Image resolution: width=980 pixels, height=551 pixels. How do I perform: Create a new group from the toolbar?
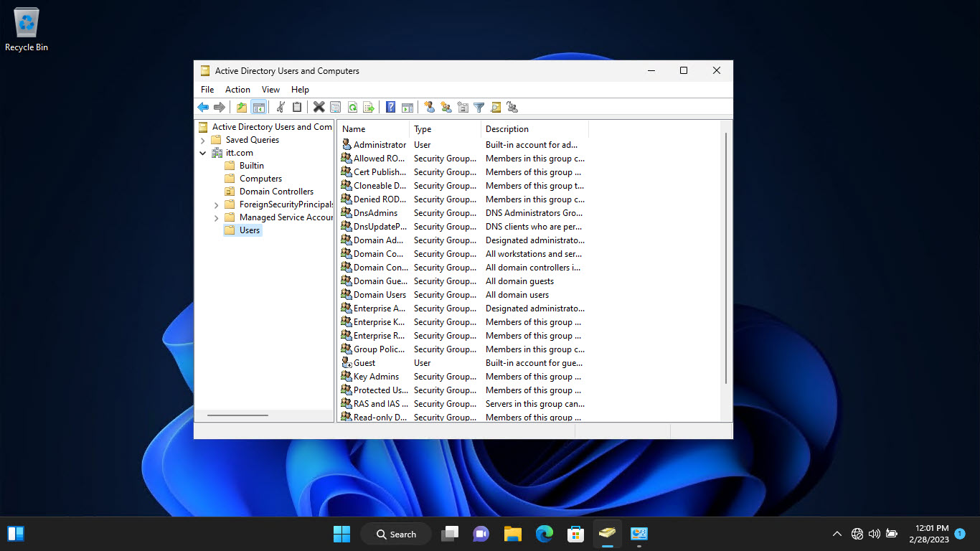point(446,107)
